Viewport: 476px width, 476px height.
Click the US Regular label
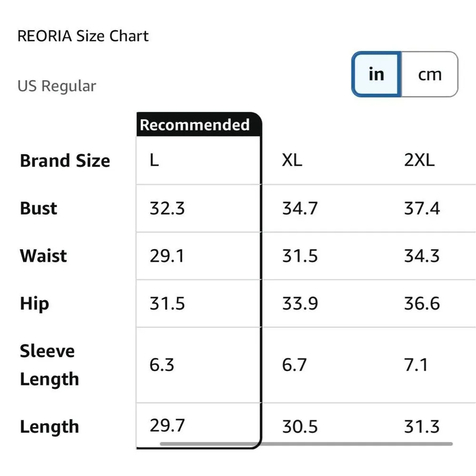click(57, 86)
